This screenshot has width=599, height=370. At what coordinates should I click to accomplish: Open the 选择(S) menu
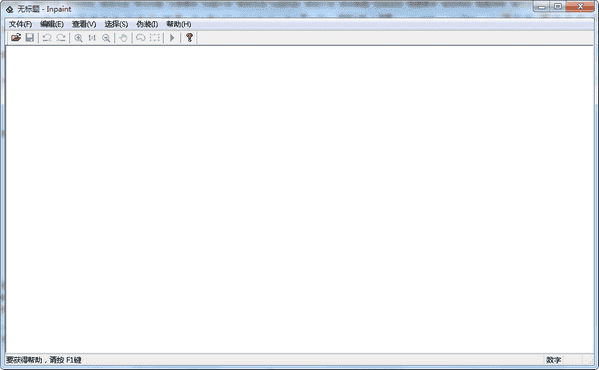[x=116, y=24]
